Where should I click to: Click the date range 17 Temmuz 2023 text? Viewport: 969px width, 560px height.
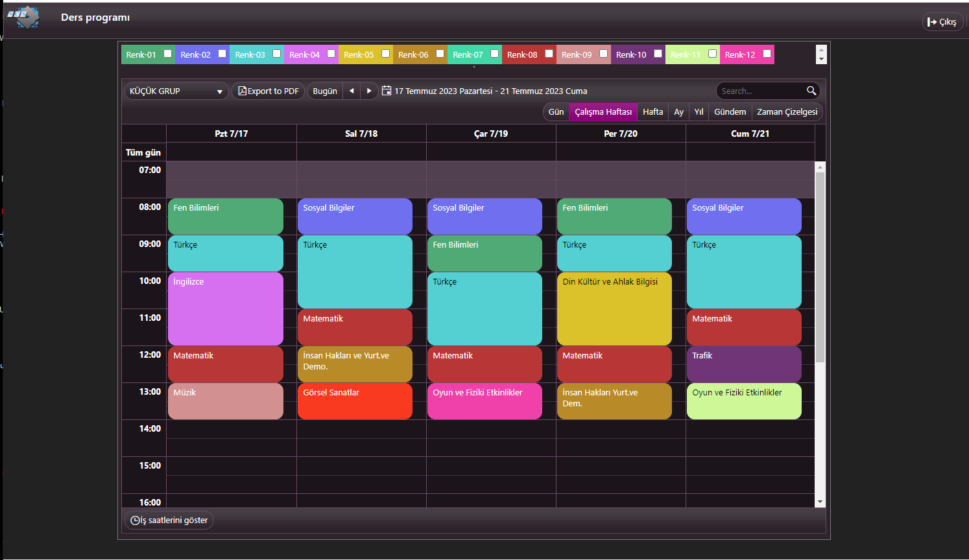(x=491, y=91)
